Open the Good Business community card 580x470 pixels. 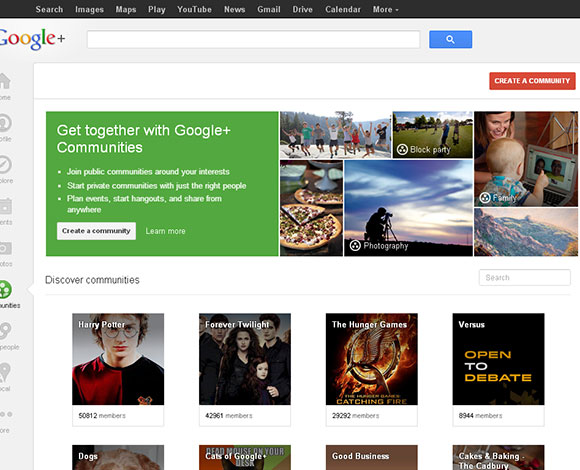click(x=372, y=457)
